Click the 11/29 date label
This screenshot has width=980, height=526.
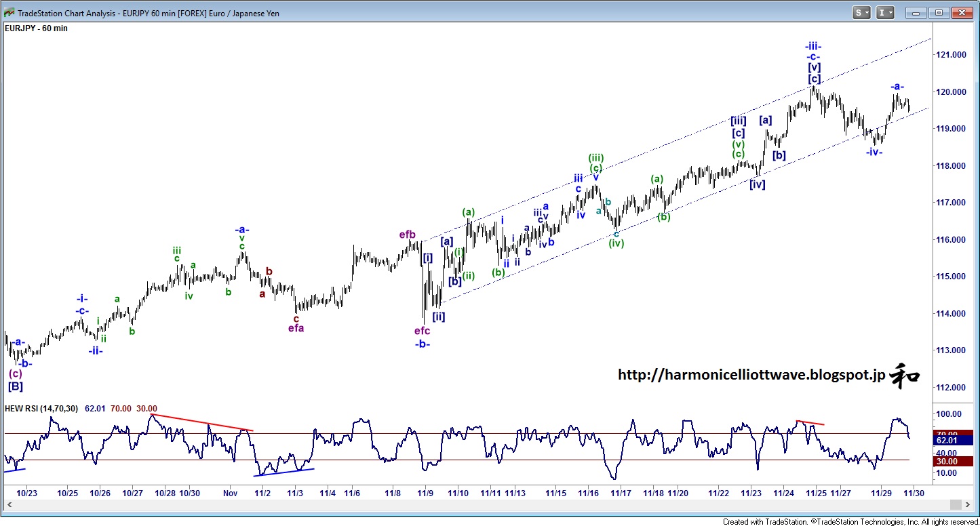(881, 493)
